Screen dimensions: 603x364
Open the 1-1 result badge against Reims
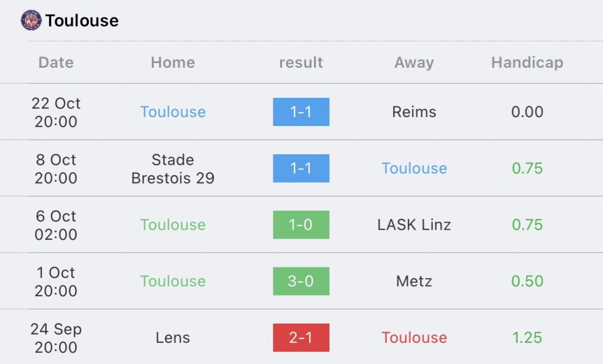pos(301,112)
